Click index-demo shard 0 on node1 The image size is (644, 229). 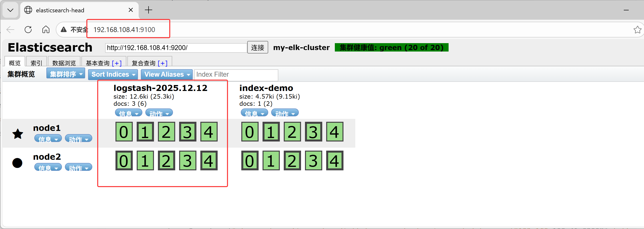pos(250,132)
